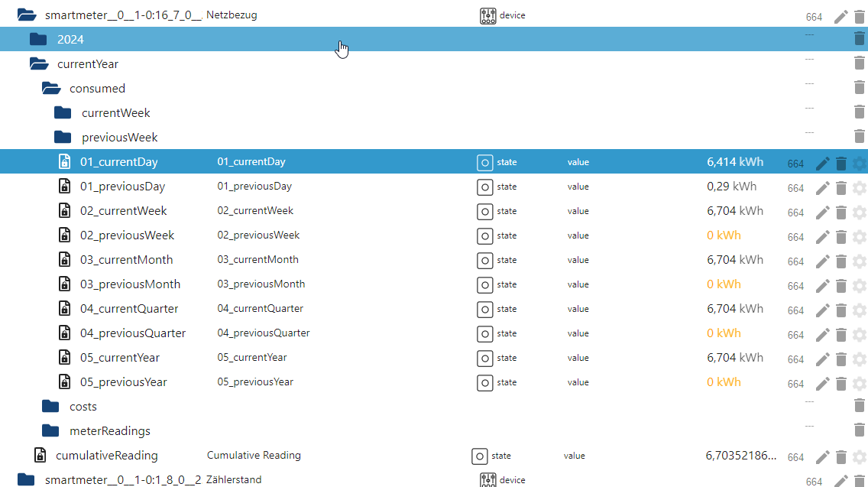
Task: Delete the 01_currentDay state
Action: tap(840, 164)
